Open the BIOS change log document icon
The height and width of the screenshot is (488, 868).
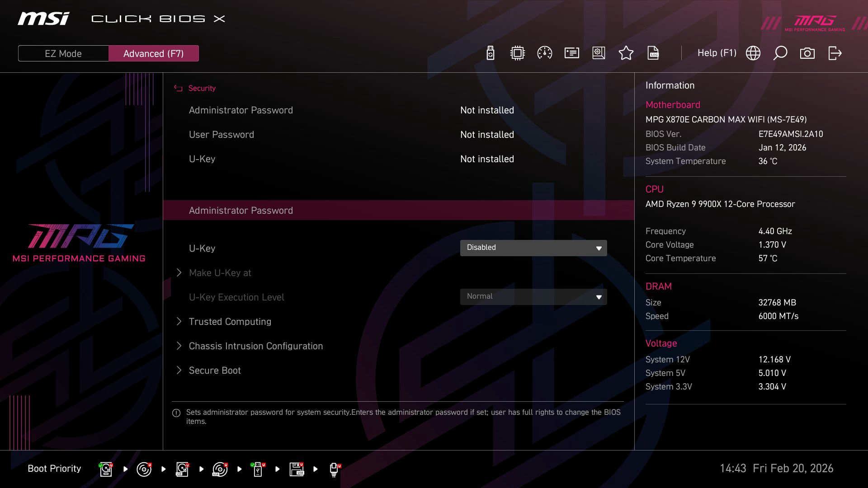click(x=653, y=53)
